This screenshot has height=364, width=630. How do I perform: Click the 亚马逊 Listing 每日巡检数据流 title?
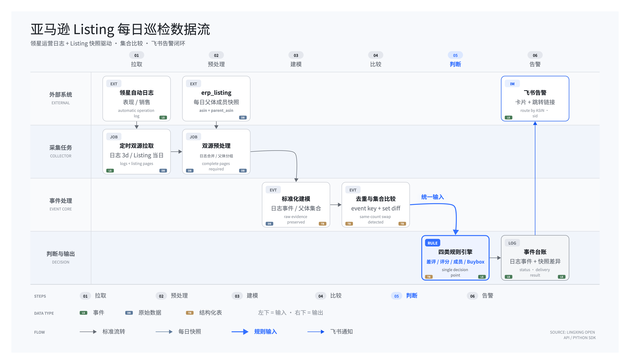click(x=120, y=29)
